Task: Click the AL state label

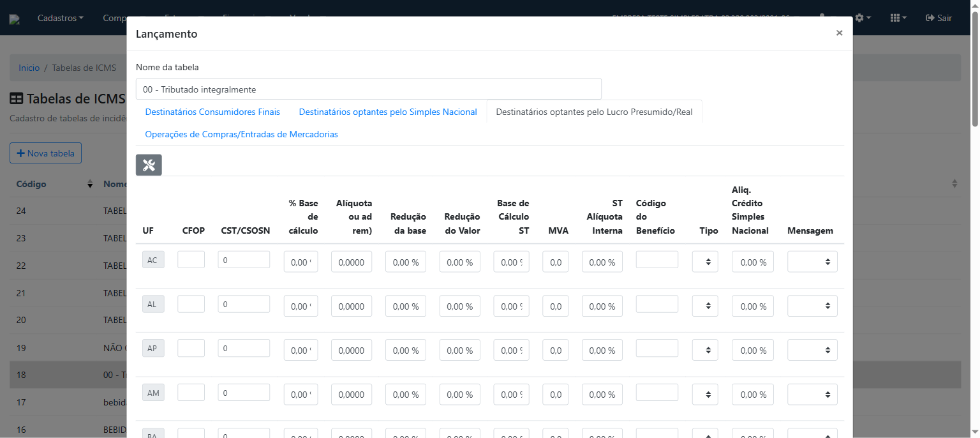Action: coord(153,304)
